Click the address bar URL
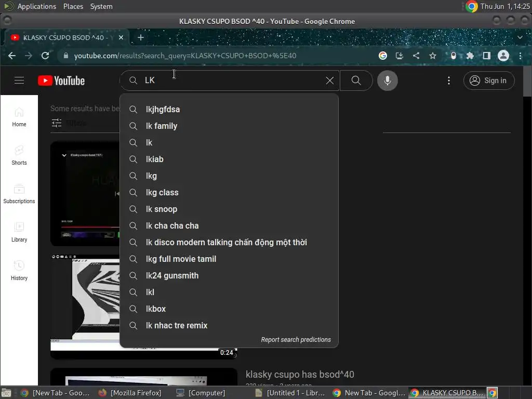The width and height of the screenshot is (532, 399). click(x=185, y=56)
